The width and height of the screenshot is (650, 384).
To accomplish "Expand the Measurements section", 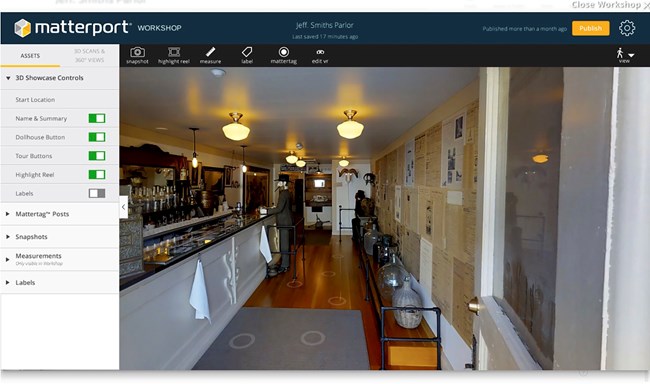I will [x=60, y=259].
